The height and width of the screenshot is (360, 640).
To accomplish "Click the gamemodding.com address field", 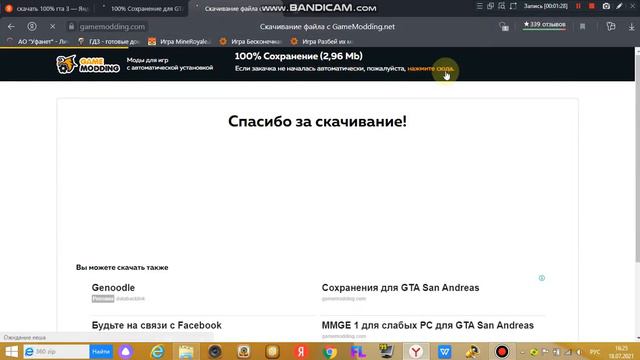I will click(x=112, y=27).
